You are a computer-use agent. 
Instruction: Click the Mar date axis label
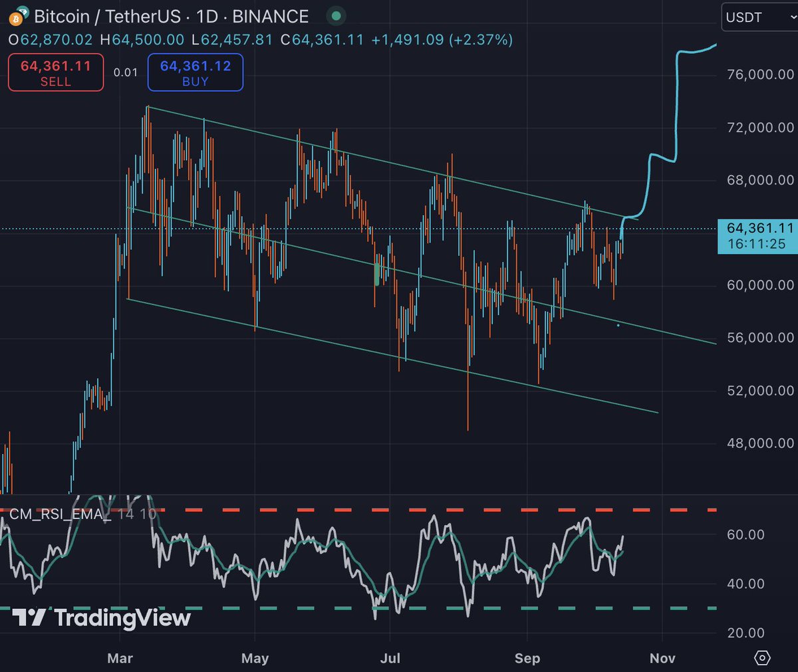(x=120, y=658)
